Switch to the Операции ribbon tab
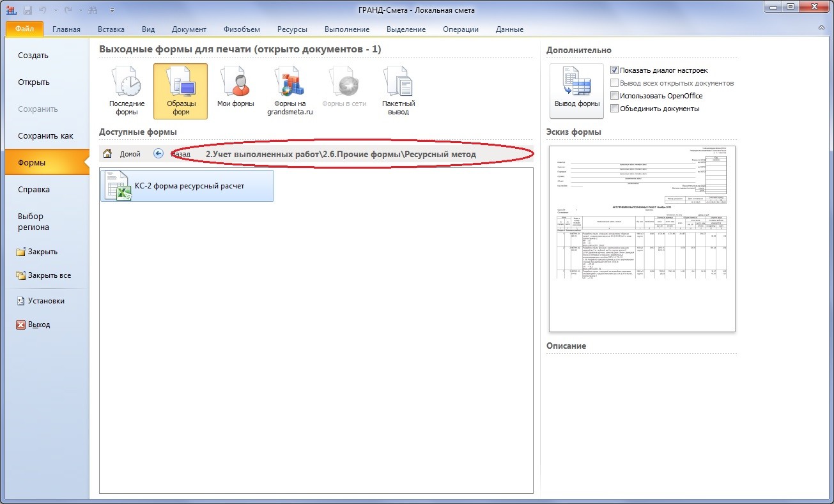The height and width of the screenshot is (504, 834). 460,29
